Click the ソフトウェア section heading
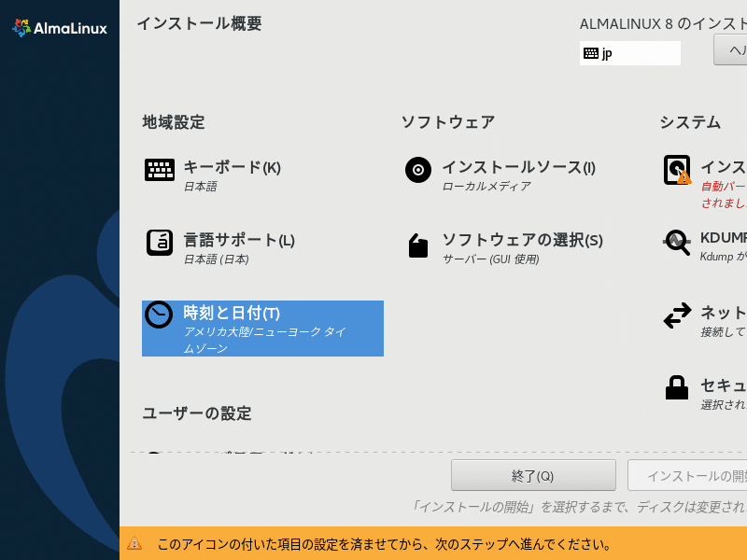747x560 pixels. click(x=448, y=122)
